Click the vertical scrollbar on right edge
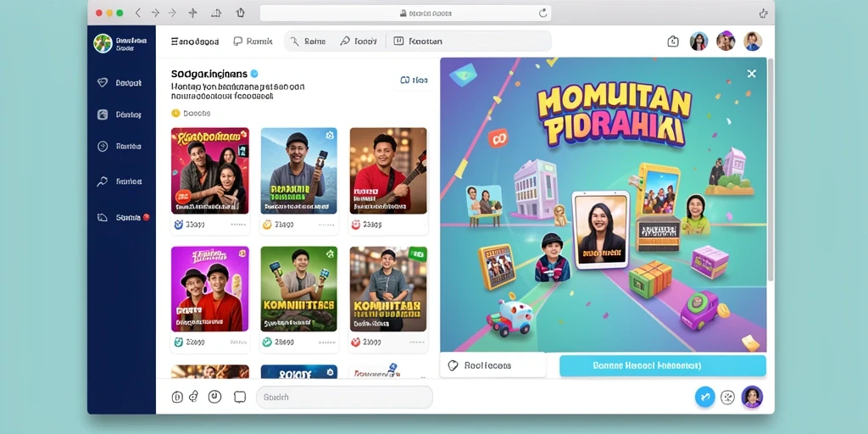The height and width of the screenshot is (434, 868). [x=771, y=169]
